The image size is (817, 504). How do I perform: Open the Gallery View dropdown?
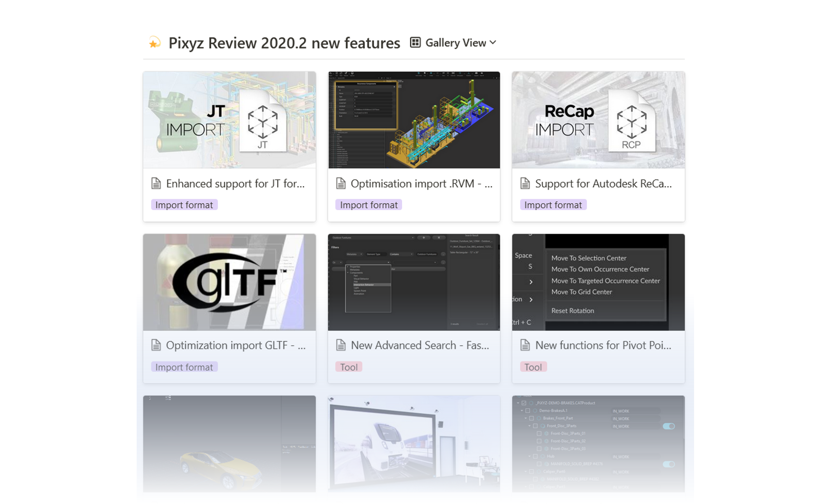pos(460,43)
